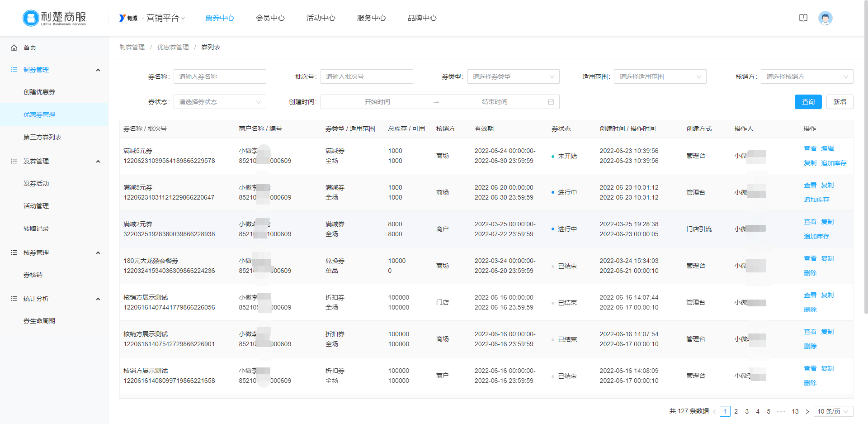Switch to 活动中心 tab
868x424 pixels.
pyautogui.click(x=321, y=18)
